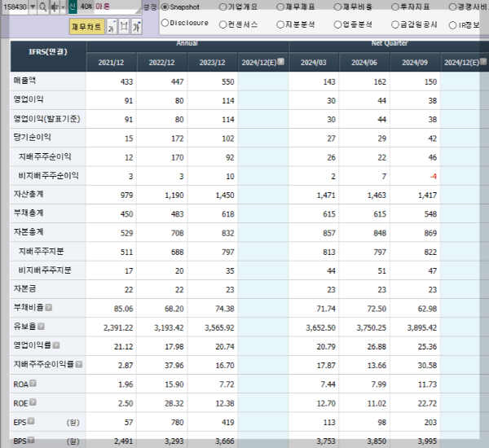Screen dimensions: 489x448
Task: Click info icon on Net Quarter 2024/12(E) header
Action: [x=483, y=61]
